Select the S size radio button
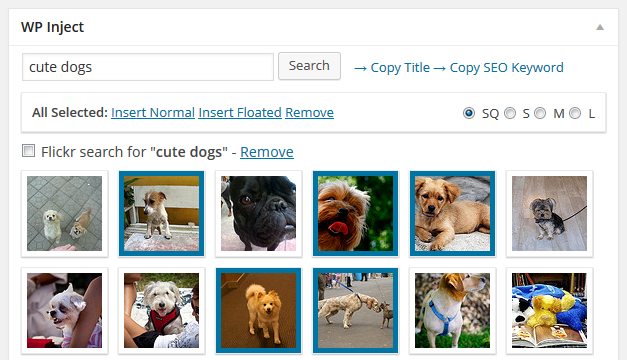Viewport: 627px width, 360px height. (x=510, y=113)
